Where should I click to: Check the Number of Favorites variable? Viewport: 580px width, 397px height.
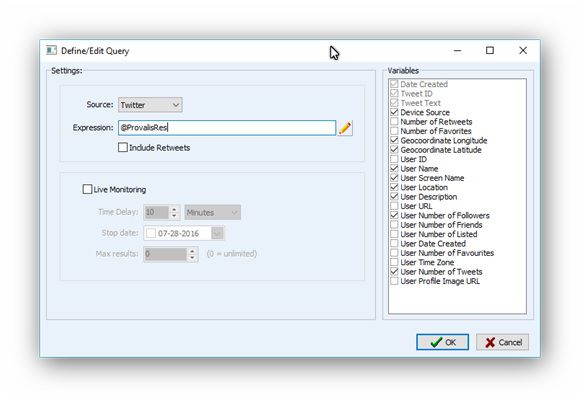click(x=394, y=131)
